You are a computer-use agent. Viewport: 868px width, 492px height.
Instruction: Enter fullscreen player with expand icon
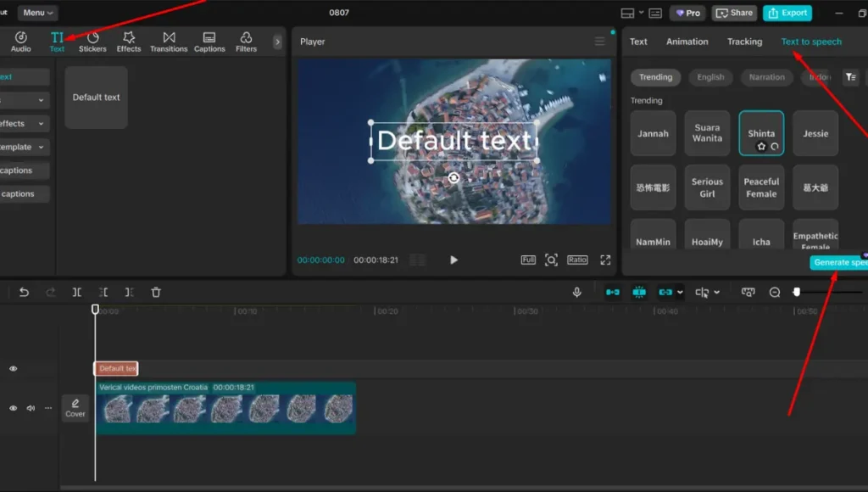point(605,260)
